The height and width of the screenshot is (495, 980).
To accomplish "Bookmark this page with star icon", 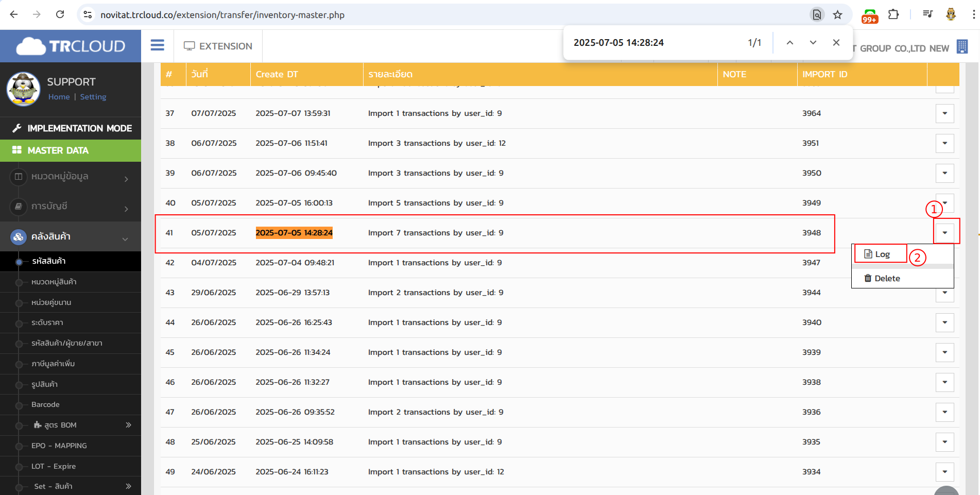I will (837, 15).
